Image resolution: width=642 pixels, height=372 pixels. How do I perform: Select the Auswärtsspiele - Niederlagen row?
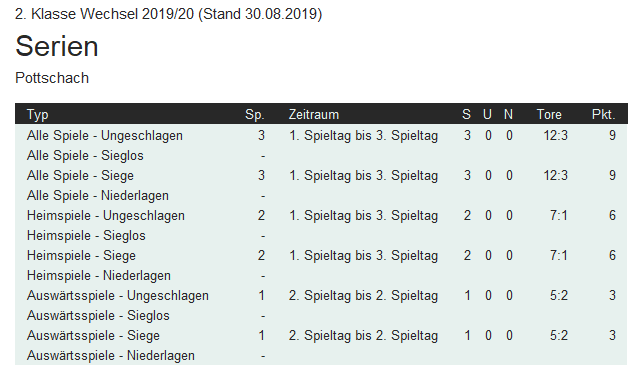coord(321,355)
